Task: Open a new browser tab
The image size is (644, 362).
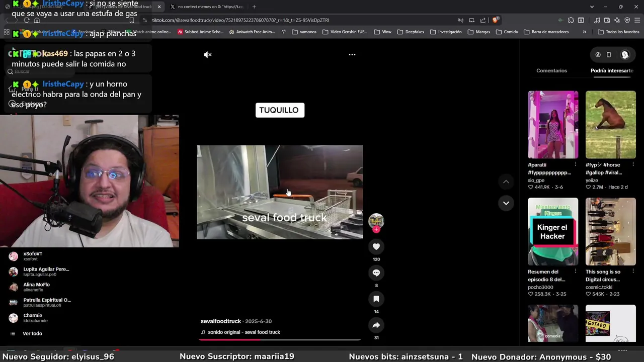Action: coord(254,7)
